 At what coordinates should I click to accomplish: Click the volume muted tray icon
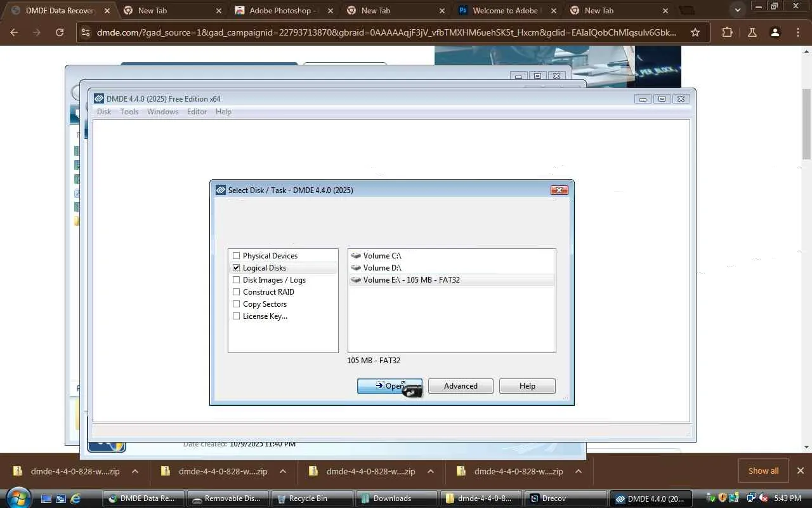coord(763,498)
